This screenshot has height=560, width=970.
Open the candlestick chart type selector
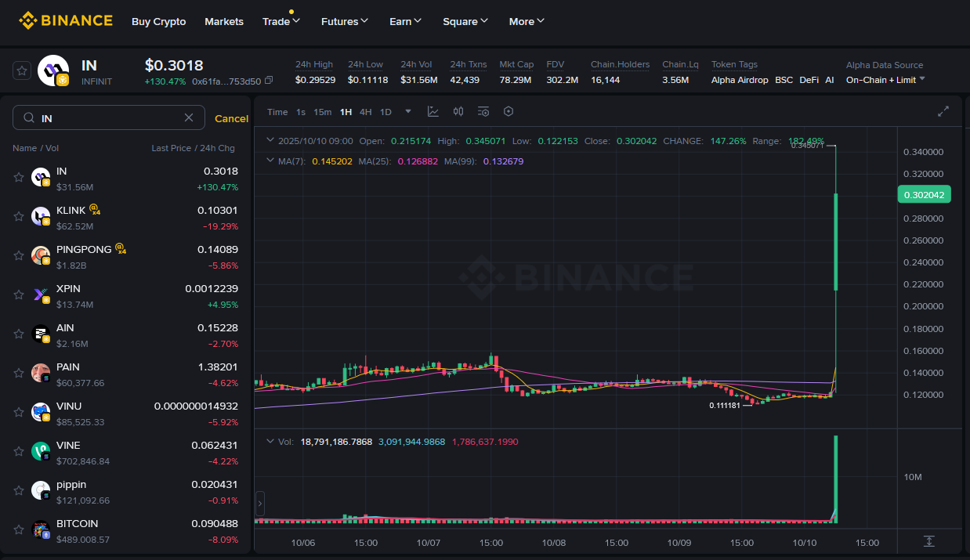click(458, 112)
